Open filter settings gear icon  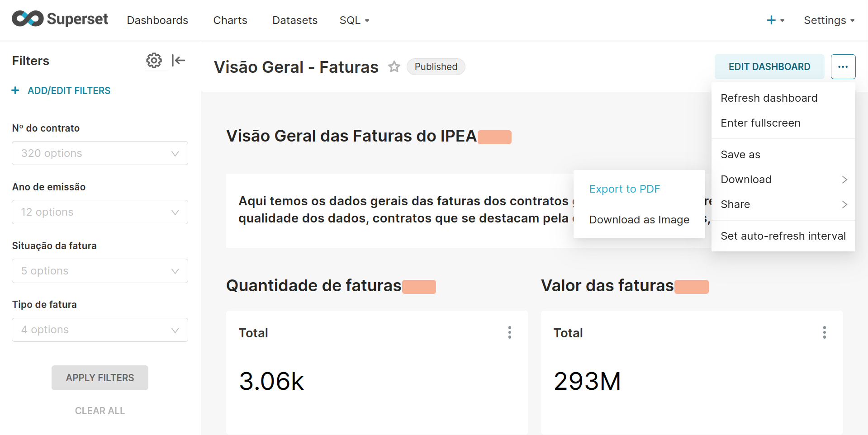pyautogui.click(x=154, y=61)
